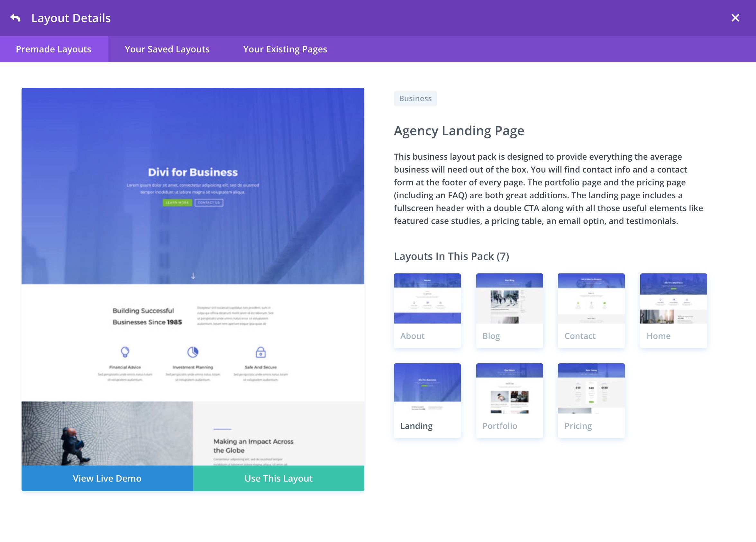The image size is (756, 542).
Task: Select the Portfolio layout thumbnail
Action: [x=509, y=400]
